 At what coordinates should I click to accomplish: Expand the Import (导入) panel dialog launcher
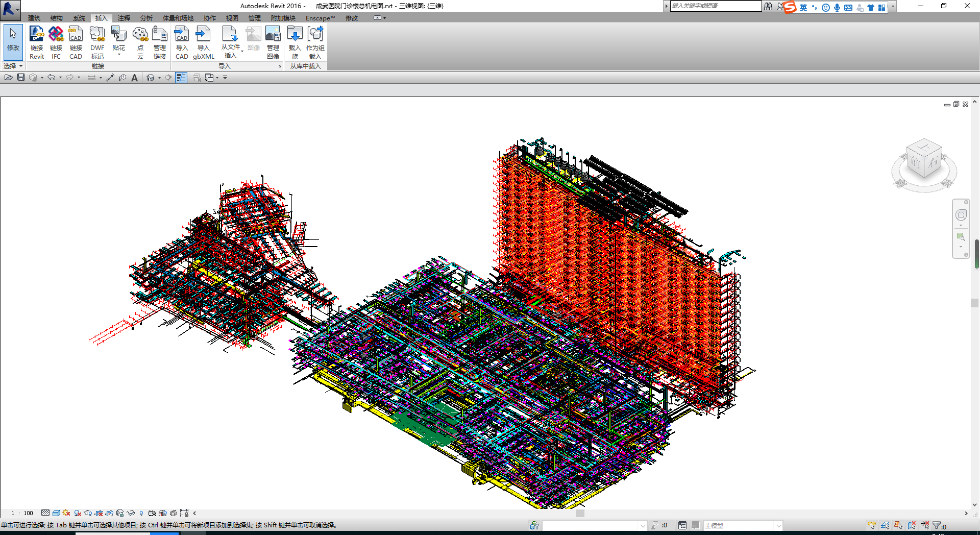280,66
